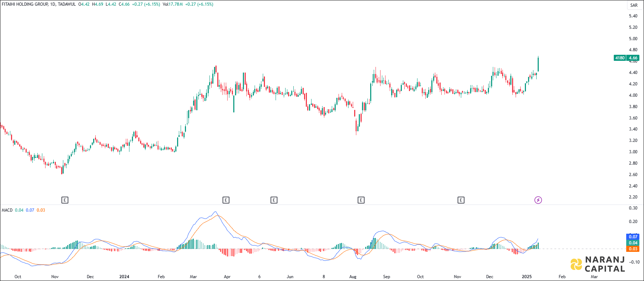The image size is (644, 281).
Task: Open the earnings E marker above the Apr label
Action: point(226,200)
